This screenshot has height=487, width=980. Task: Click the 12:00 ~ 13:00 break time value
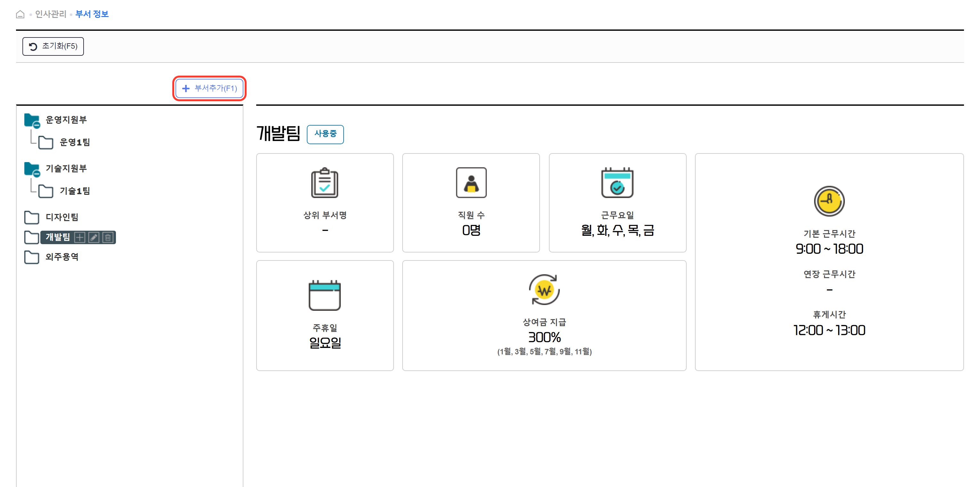pyautogui.click(x=829, y=331)
